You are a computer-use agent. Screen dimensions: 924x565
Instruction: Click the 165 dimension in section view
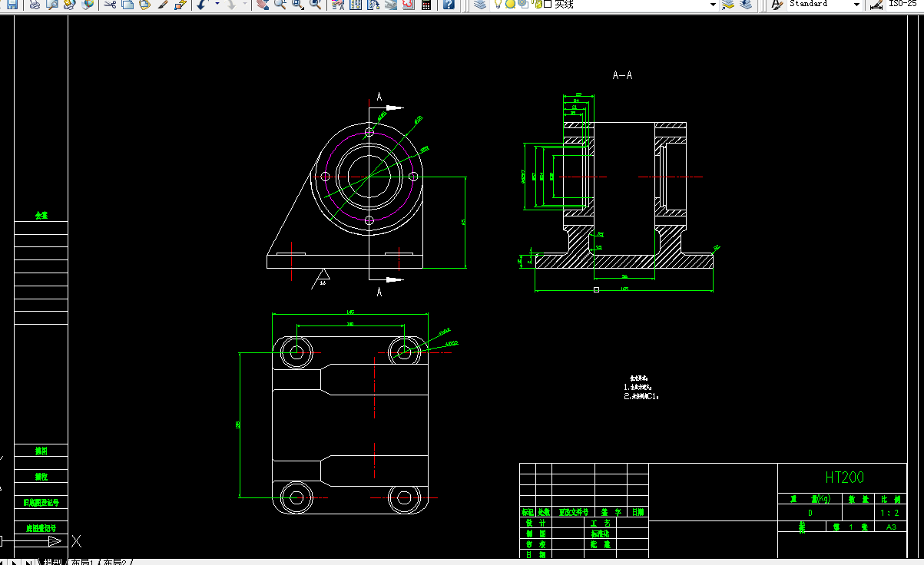(624, 288)
